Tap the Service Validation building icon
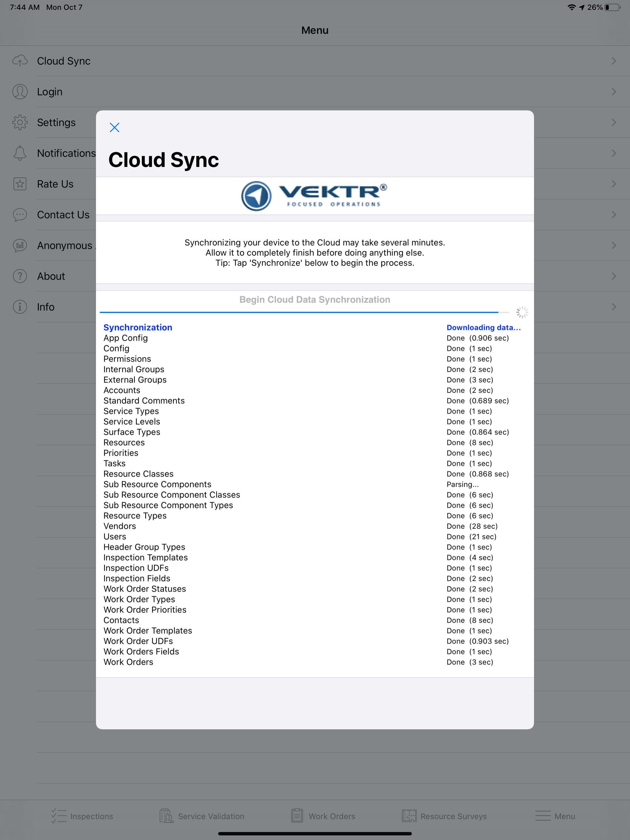The image size is (630, 840). tap(166, 816)
